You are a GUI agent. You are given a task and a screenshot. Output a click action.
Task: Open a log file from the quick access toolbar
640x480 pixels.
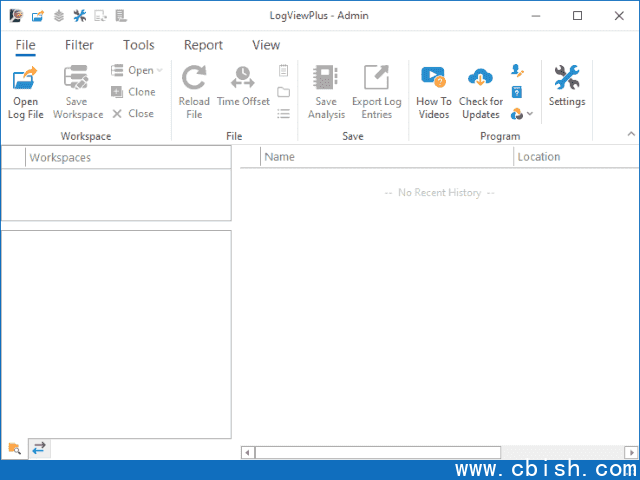(x=38, y=16)
